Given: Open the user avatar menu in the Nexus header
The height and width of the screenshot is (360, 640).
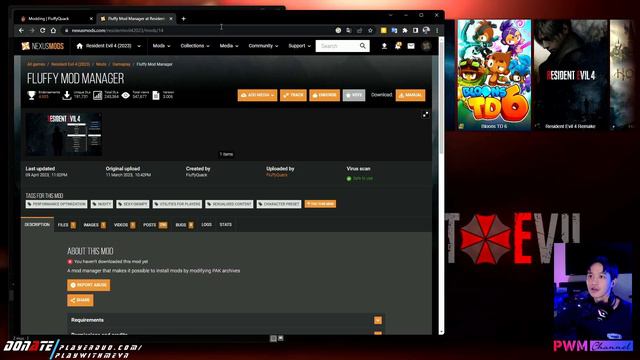Looking at the screenshot, I should (426, 46).
